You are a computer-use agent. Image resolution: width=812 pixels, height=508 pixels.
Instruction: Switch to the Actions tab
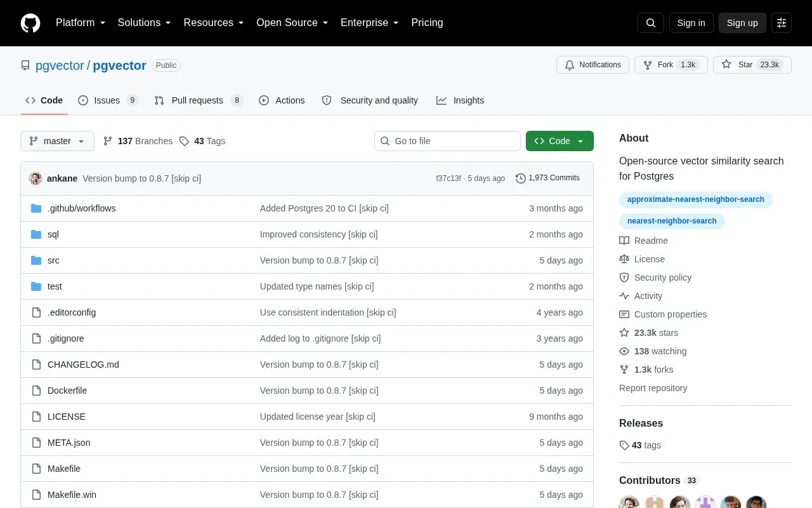pyautogui.click(x=282, y=100)
